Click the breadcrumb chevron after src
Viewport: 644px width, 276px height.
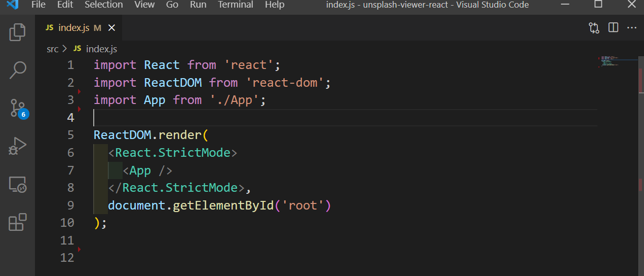tap(65, 49)
